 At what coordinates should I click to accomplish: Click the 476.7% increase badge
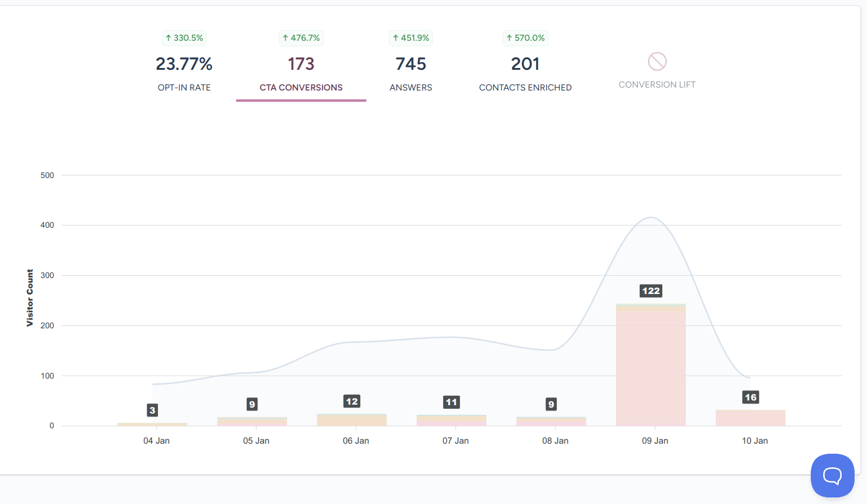tap(301, 38)
